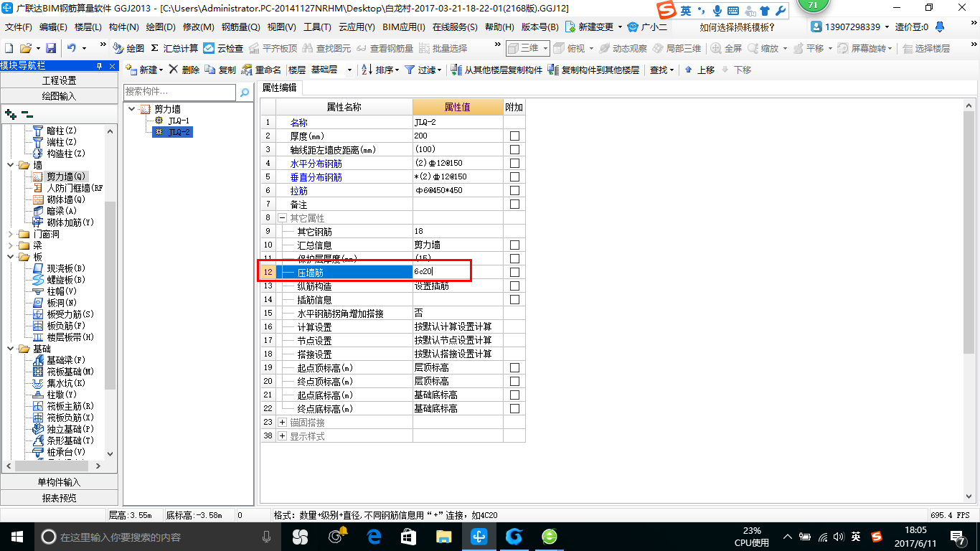Screen dimensions: 980x551
Task: Open 构件(N) menu
Action: [x=124, y=27]
